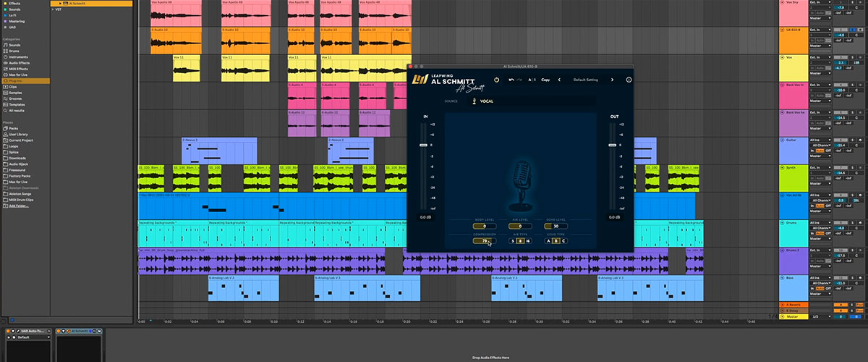
Task: Select the A state in plugin A/B compare
Action: point(529,80)
